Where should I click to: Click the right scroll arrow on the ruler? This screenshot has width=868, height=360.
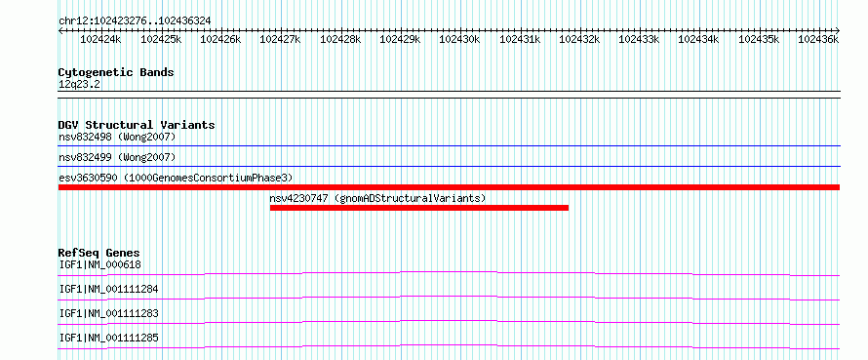(837, 30)
